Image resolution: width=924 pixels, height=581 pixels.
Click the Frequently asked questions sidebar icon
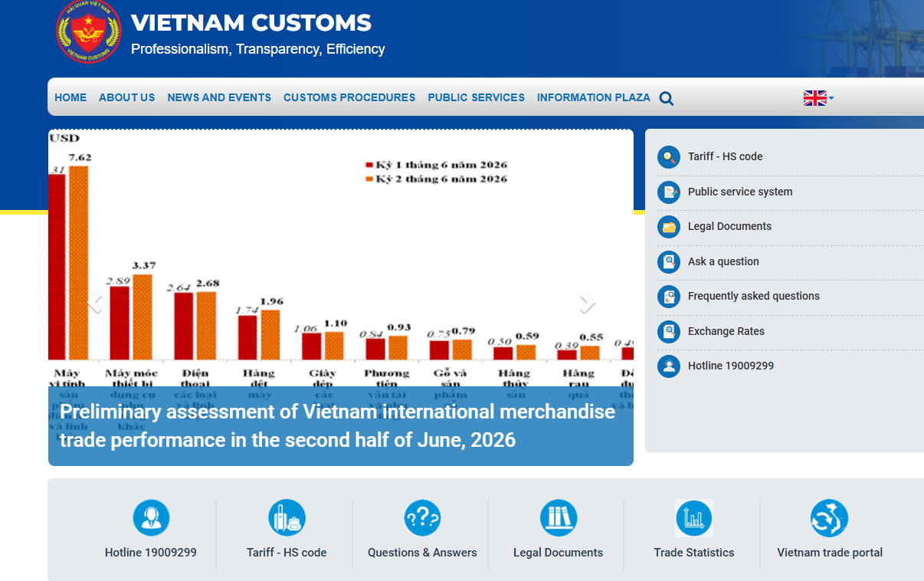tap(669, 297)
